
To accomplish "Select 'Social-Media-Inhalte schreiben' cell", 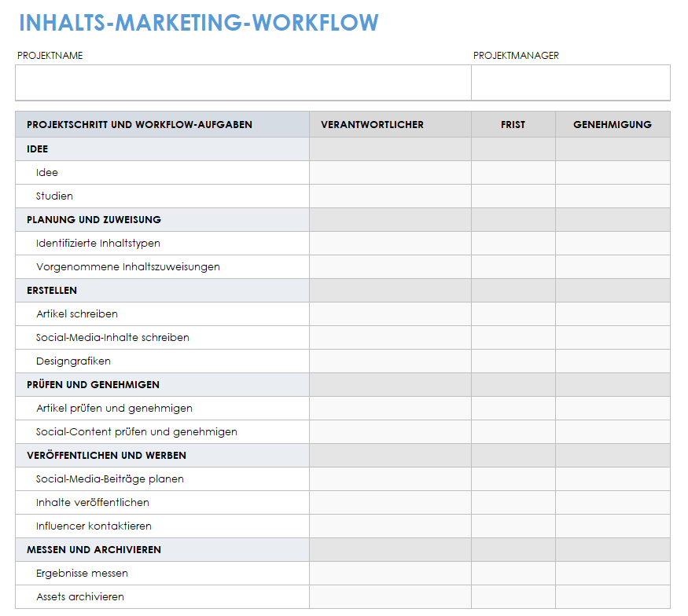I will coord(162,338).
